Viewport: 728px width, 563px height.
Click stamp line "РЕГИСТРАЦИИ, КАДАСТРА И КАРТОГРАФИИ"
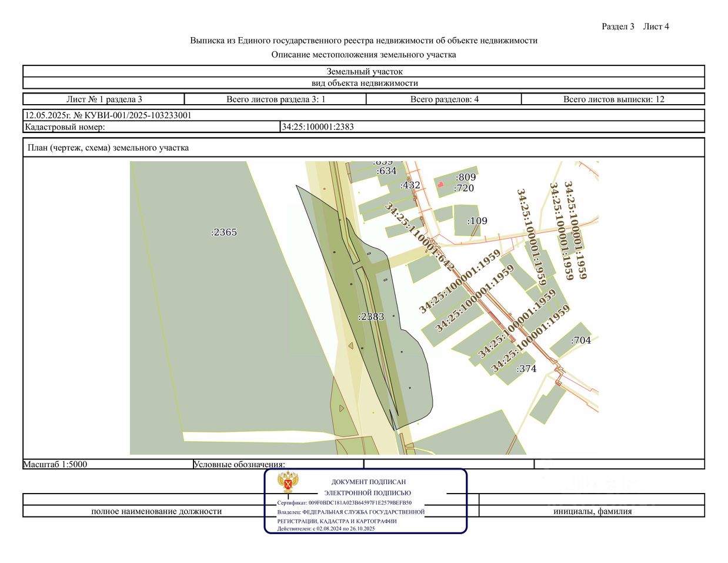point(337,521)
